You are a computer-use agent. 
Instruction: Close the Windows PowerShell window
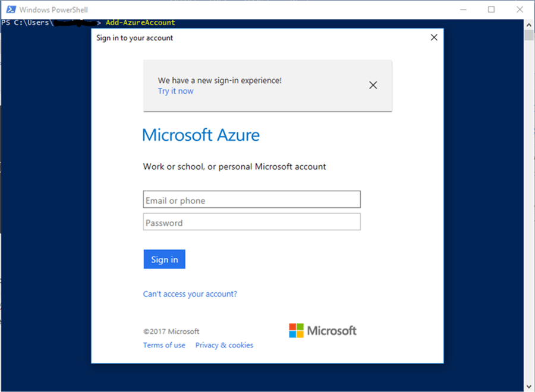coord(520,10)
